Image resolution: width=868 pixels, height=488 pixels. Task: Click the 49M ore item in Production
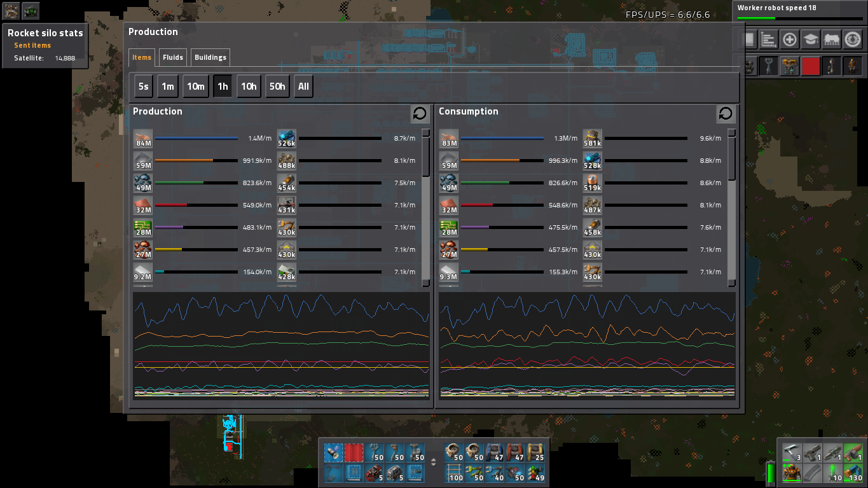coord(143,183)
